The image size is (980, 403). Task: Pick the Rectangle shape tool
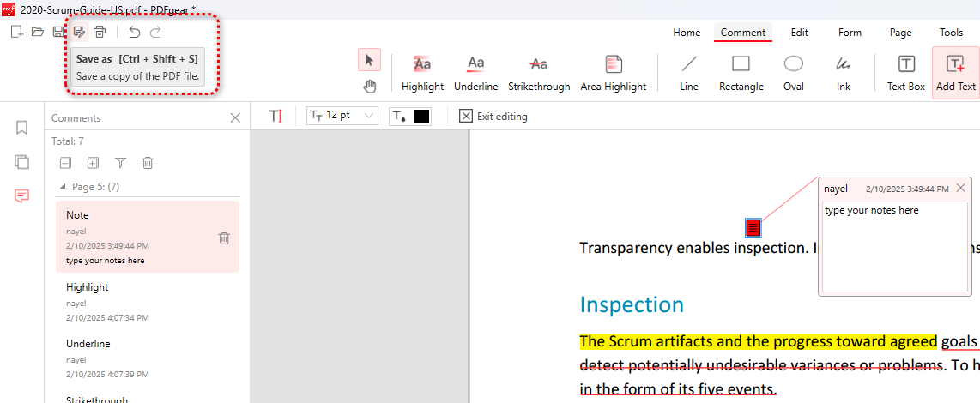(x=741, y=73)
